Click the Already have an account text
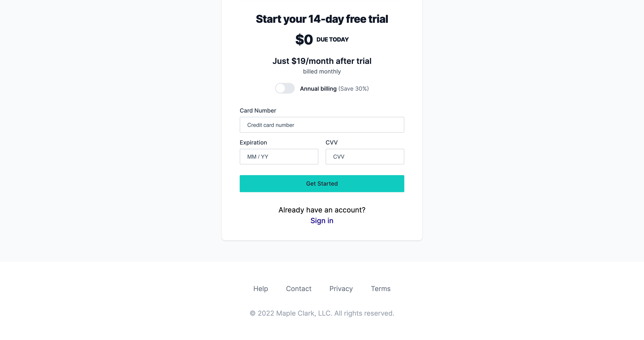 tap(322, 210)
